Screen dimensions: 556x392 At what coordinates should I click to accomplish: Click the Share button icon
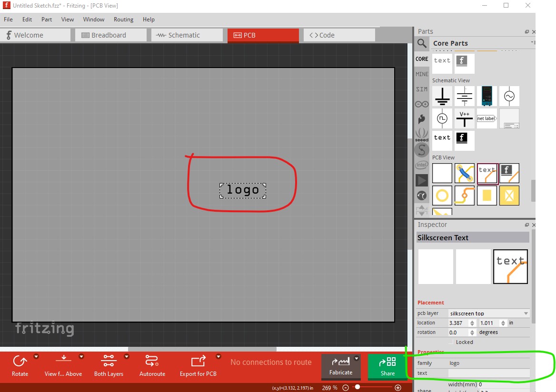tap(387, 362)
